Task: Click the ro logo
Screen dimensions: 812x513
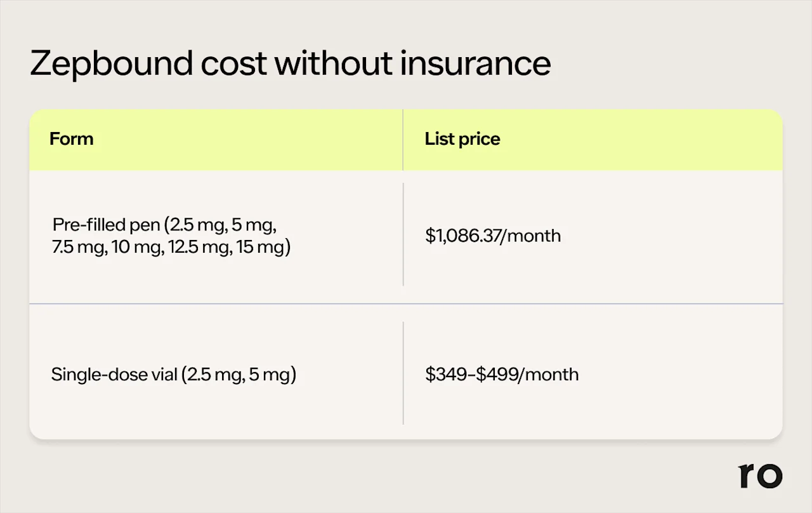Action: [760, 476]
